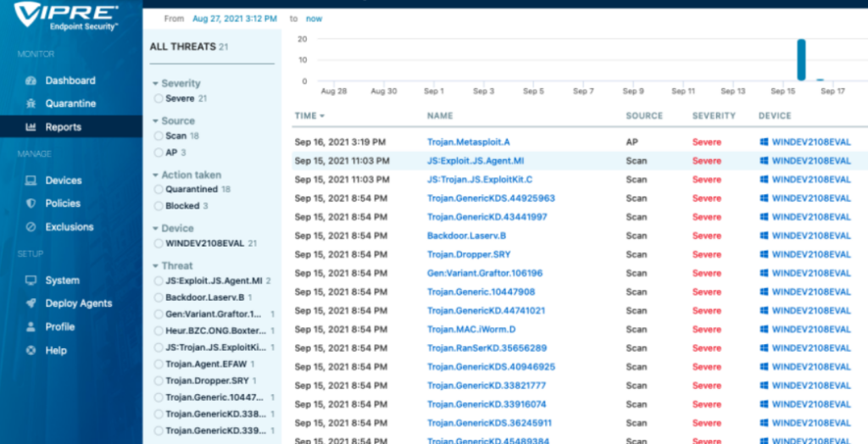868x444 pixels.
Task: Open the Devices menu item
Action: [64, 180]
